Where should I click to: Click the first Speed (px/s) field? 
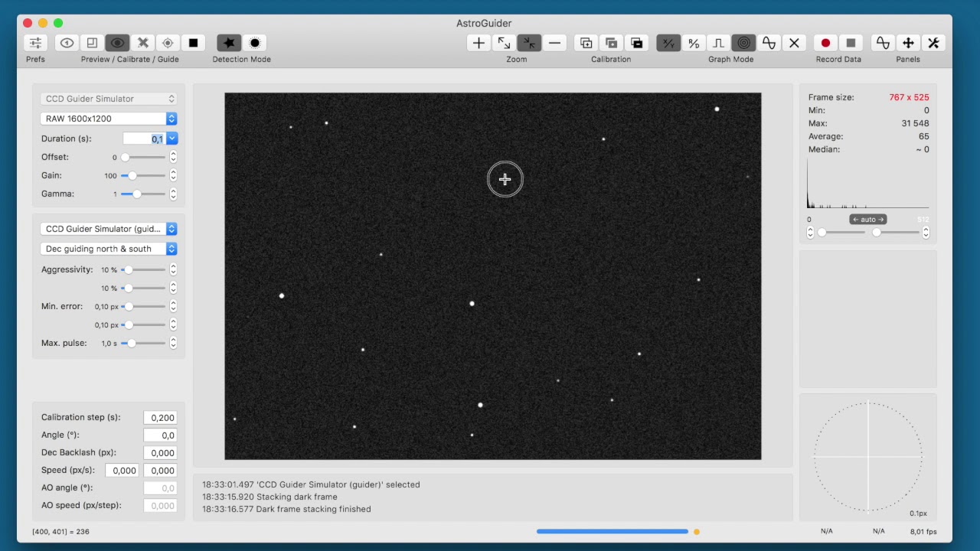(x=122, y=471)
